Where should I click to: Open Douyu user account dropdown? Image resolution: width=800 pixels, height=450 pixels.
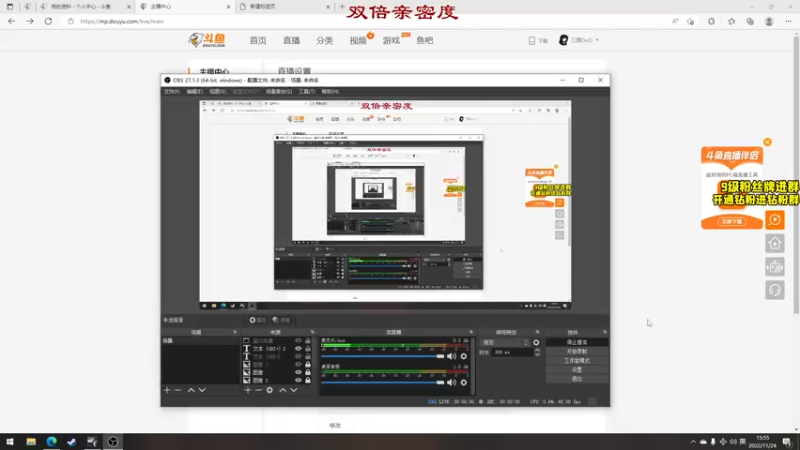click(x=579, y=40)
